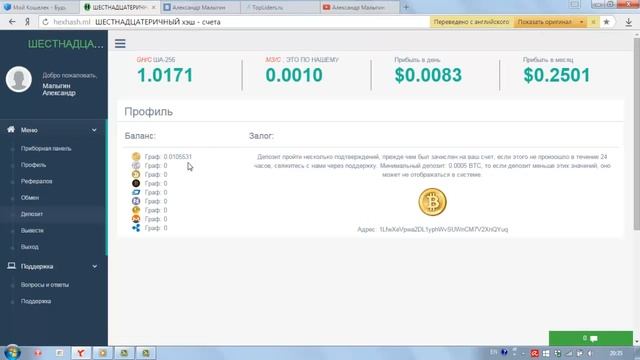Switch to the Мой Кошелек browser tab
The image size is (640, 360).
pyautogui.click(x=40, y=7)
